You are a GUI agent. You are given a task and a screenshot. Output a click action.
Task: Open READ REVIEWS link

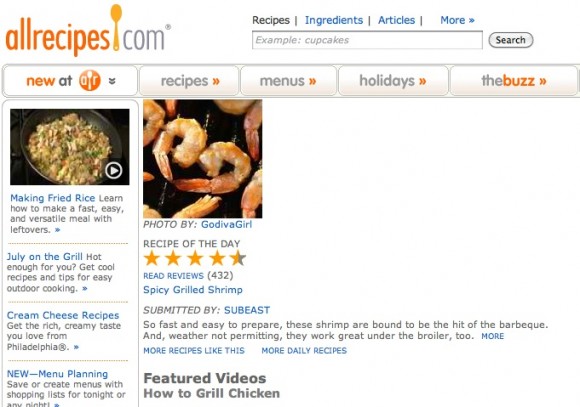pyautogui.click(x=173, y=276)
